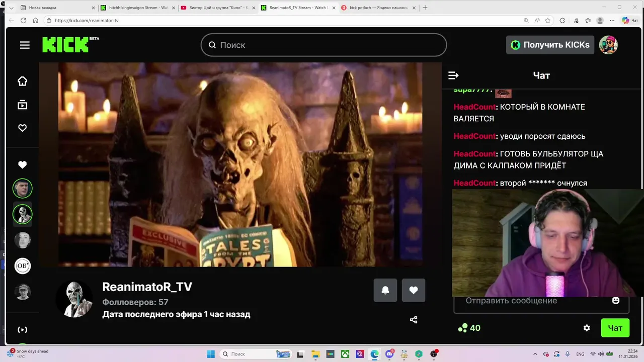The width and height of the screenshot is (644, 362).
Task: Open Home in the left sidebar
Action: 23,81
